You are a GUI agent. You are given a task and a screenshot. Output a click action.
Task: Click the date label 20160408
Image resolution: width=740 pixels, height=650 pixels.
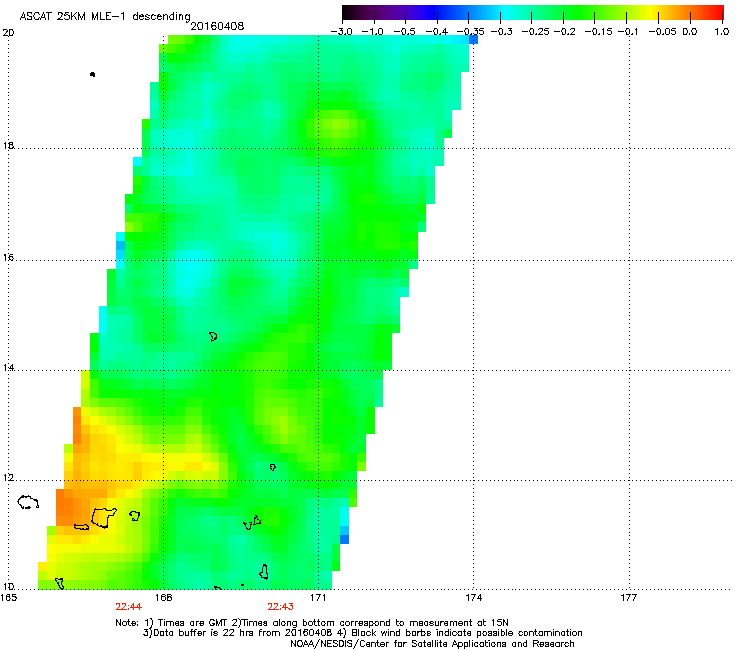(x=217, y=26)
